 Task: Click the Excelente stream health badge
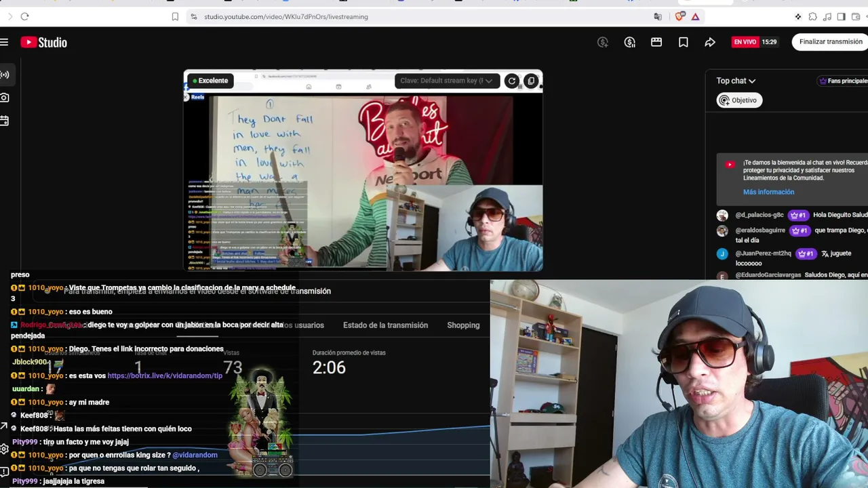[x=210, y=81]
